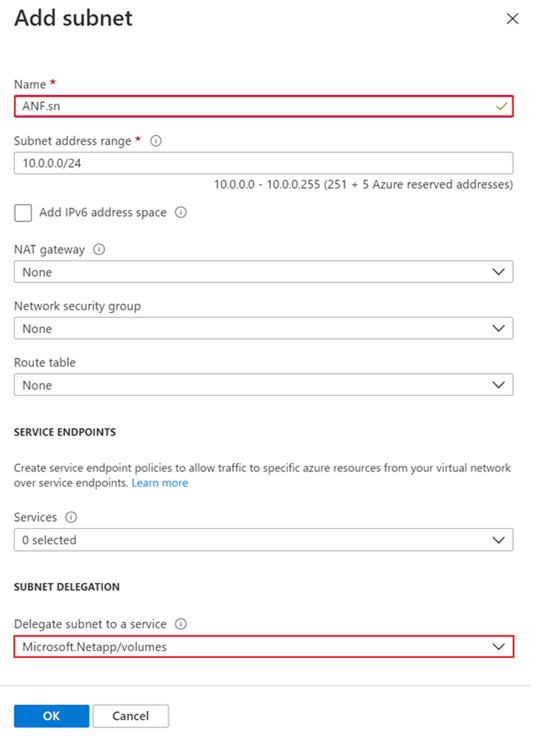Click info icon next to Add IPv6 address space
Image resolution: width=539 pixels, height=739 pixels.
point(181,213)
